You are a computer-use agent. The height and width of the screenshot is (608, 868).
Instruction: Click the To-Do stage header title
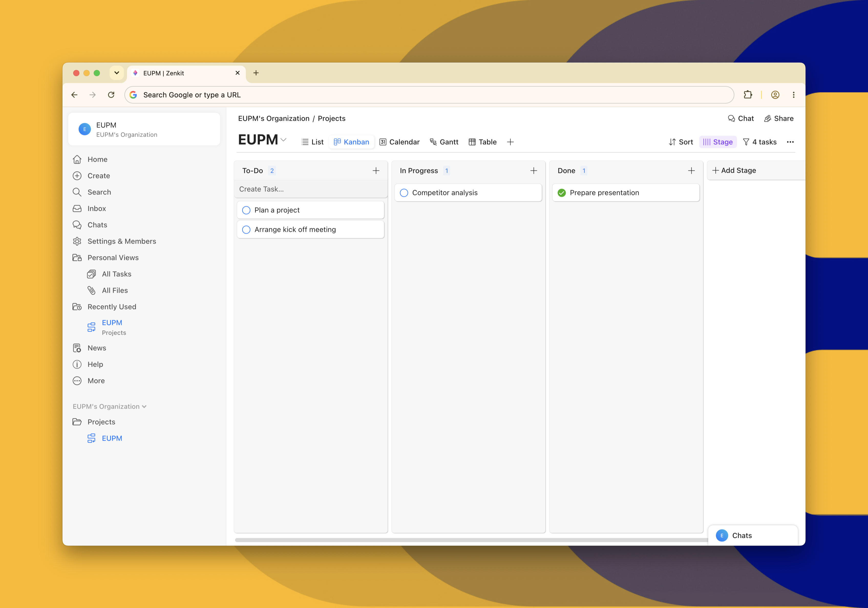(252, 171)
